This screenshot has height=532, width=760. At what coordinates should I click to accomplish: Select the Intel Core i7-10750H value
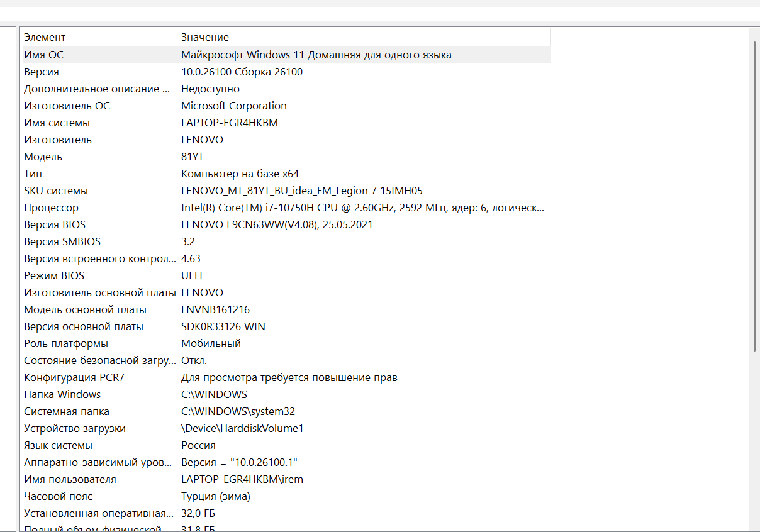coord(363,208)
